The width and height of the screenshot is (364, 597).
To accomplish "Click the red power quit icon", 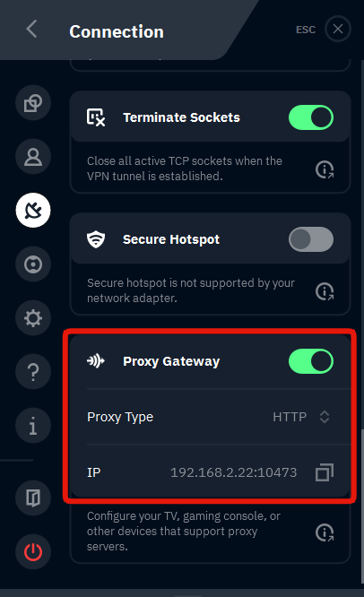I will pyautogui.click(x=33, y=551).
